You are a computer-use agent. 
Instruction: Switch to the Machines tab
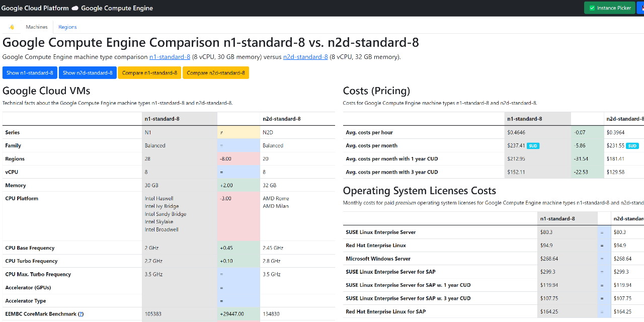(x=37, y=27)
